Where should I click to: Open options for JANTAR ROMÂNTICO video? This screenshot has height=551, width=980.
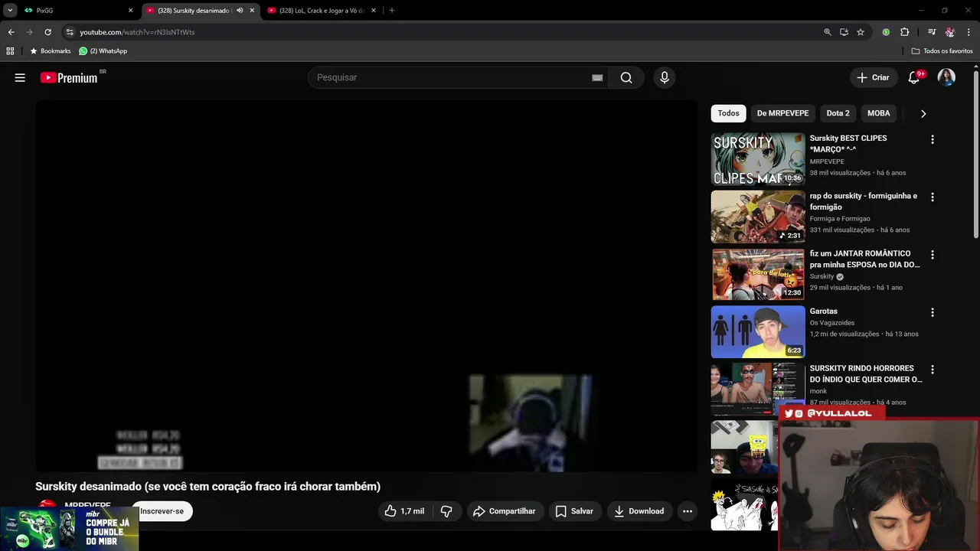point(932,255)
